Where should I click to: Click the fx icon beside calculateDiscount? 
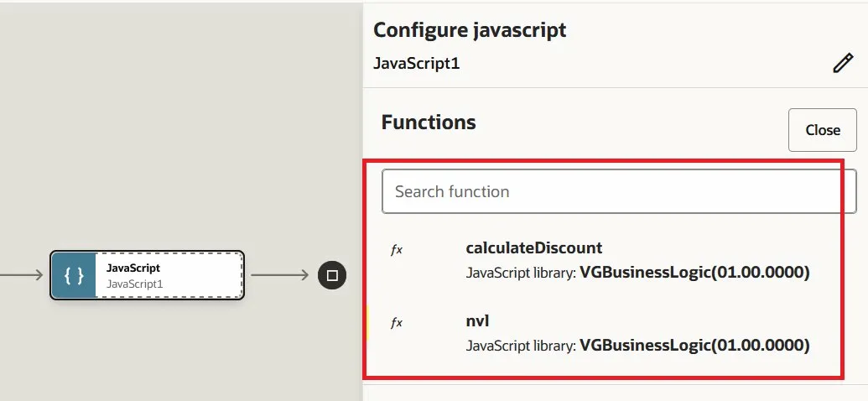(x=397, y=250)
